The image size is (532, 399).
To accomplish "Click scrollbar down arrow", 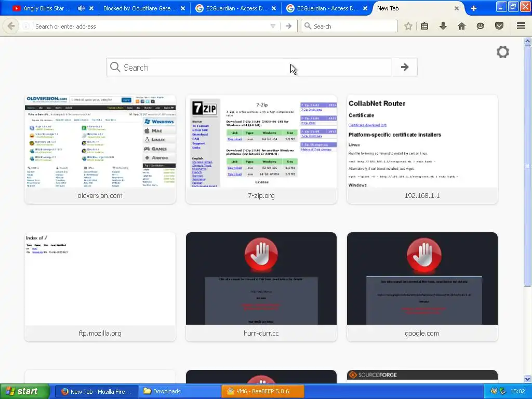I will (x=528, y=379).
